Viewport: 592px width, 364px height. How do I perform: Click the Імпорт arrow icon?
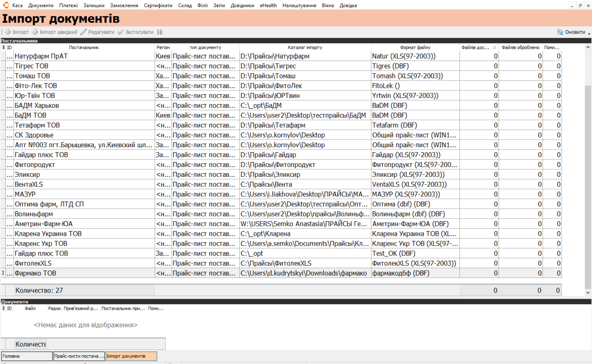[x=8, y=32]
